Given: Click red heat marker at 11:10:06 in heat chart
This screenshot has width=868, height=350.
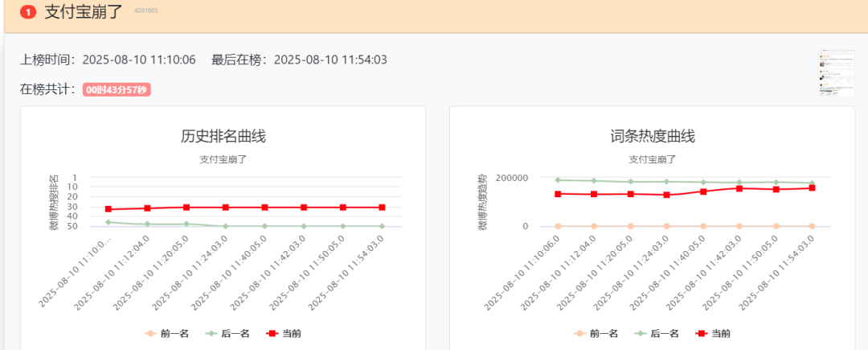Looking at the screenshot, I should (558, 194).
